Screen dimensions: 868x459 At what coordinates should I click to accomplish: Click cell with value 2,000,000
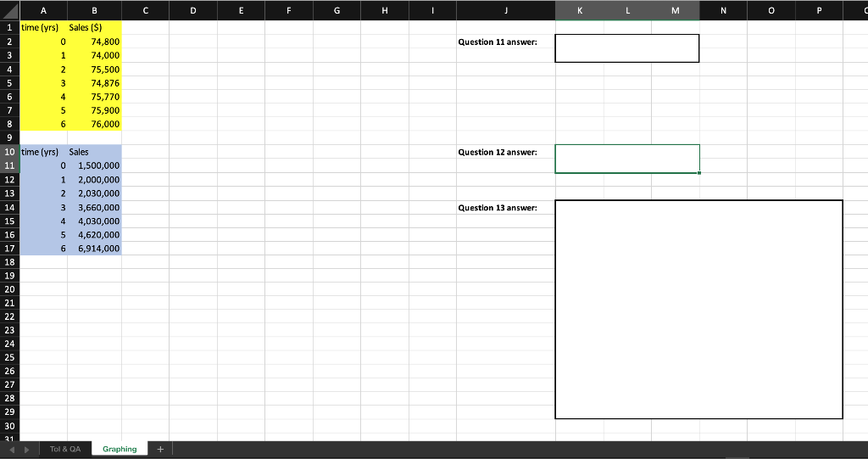tap(95, 180)
